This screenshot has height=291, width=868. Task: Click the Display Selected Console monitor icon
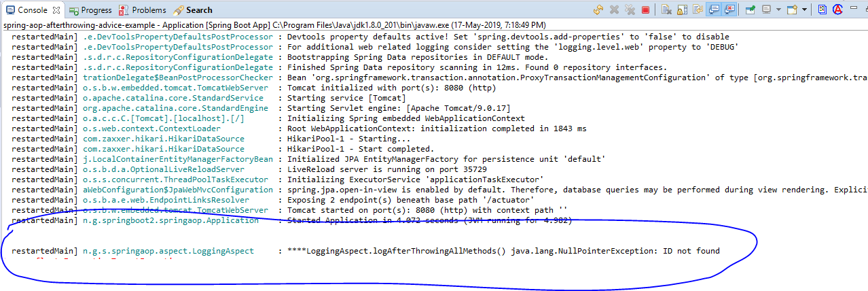pos(767,10)
